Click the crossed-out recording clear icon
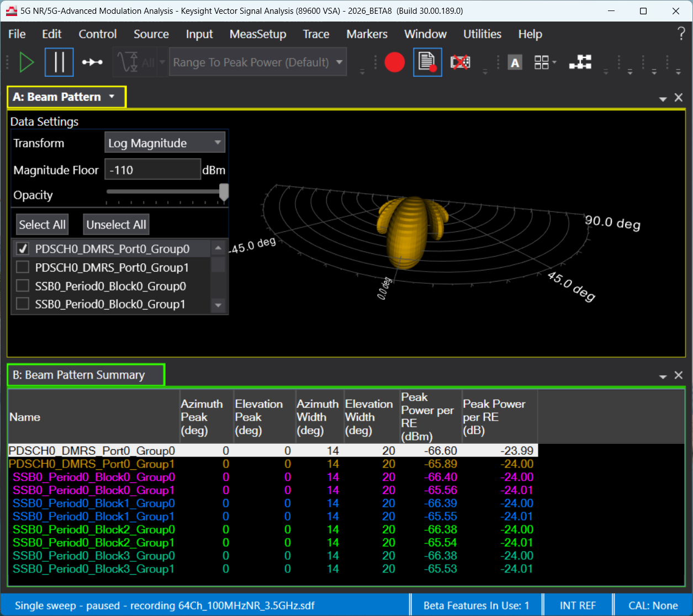The height and width of the screenshot is (616, 693). [x=460, y=62]
